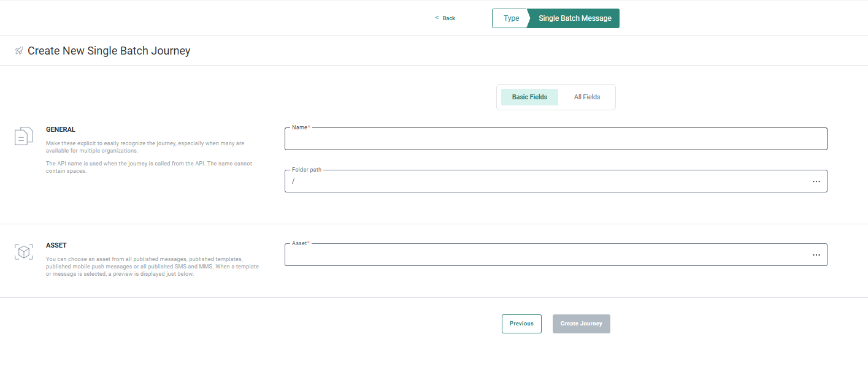
Task: Click the Create Journey button
Action: [581, 324]
